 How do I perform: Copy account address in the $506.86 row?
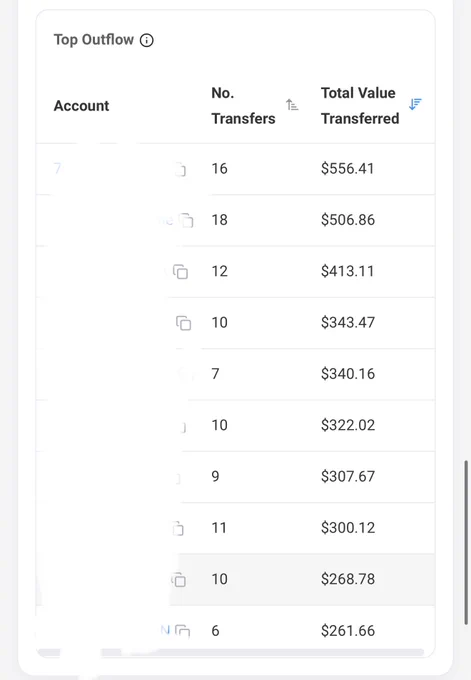pos(186,220)
